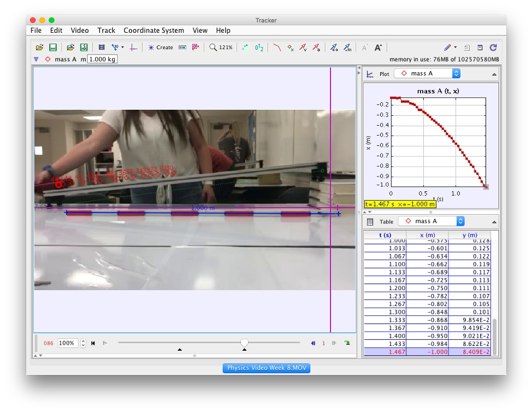Open the plot panel mass A dropdown
The image size is (532, 412).
coord(427,74)
